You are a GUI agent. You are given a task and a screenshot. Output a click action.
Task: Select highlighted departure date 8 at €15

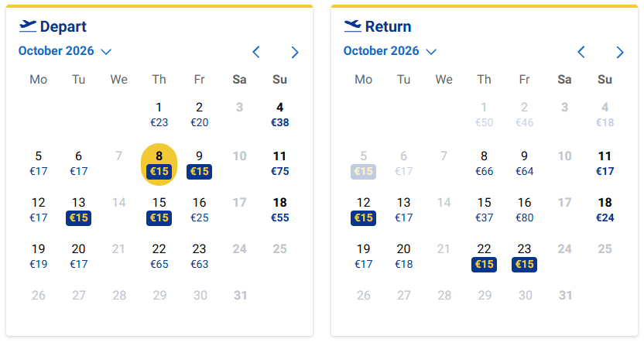(x=159, y=164)
